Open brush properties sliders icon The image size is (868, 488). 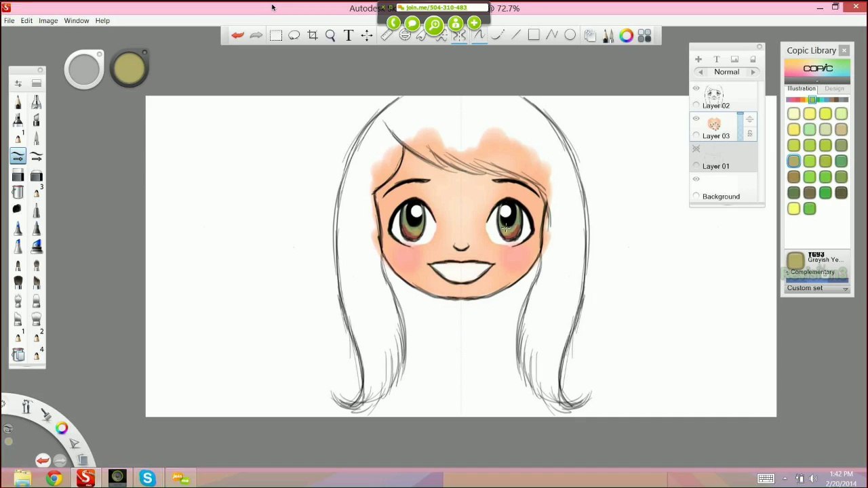18,83
